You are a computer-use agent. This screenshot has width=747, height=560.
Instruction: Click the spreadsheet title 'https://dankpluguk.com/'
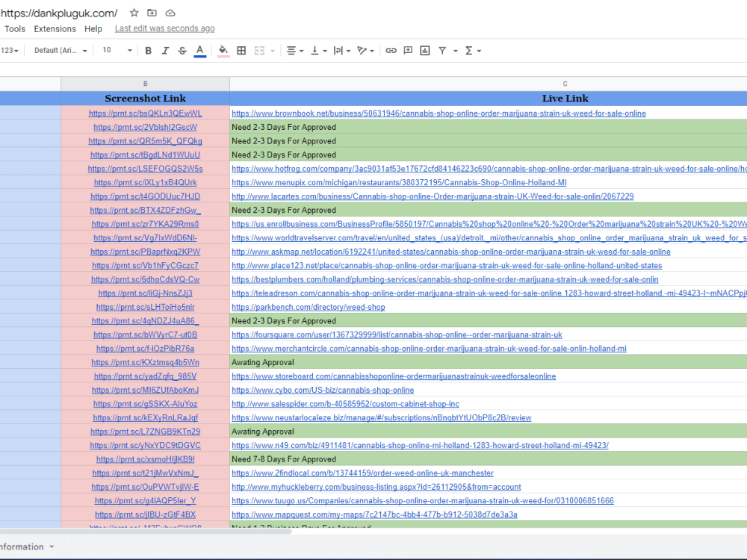59,13
